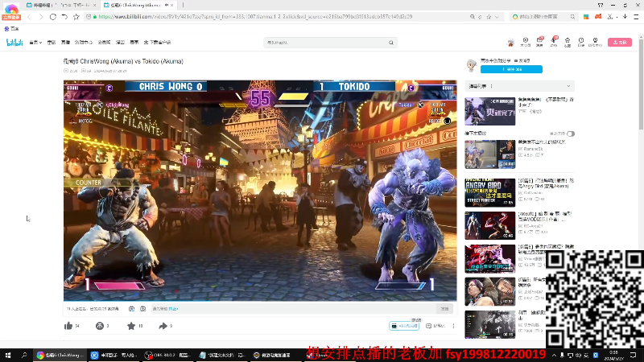Close the ChrisWong video tab
Image resolution: width=644 pixels, height=362 pixels.
pos(171,5)
